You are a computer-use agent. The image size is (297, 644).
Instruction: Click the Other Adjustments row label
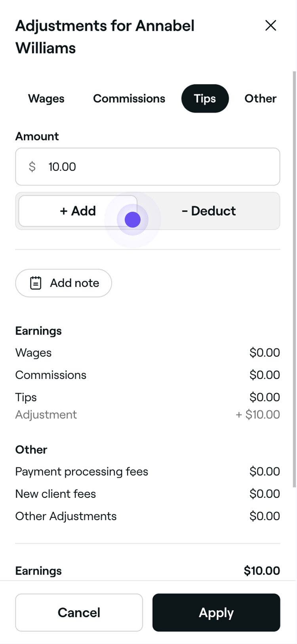tap(66, 516)
